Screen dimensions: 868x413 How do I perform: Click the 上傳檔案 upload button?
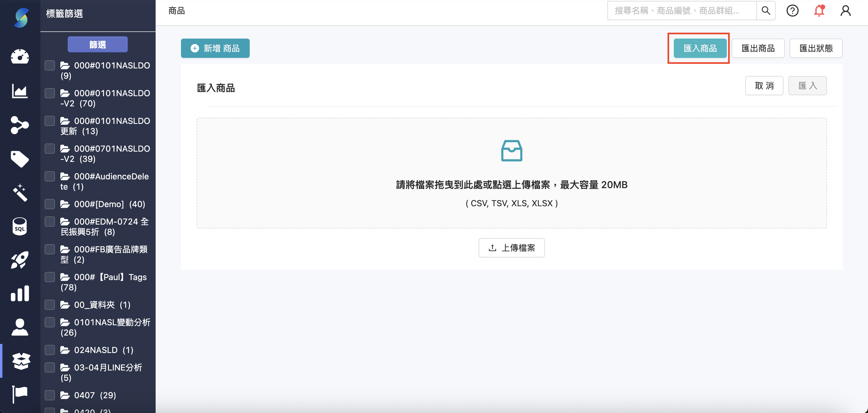(512, 248)
